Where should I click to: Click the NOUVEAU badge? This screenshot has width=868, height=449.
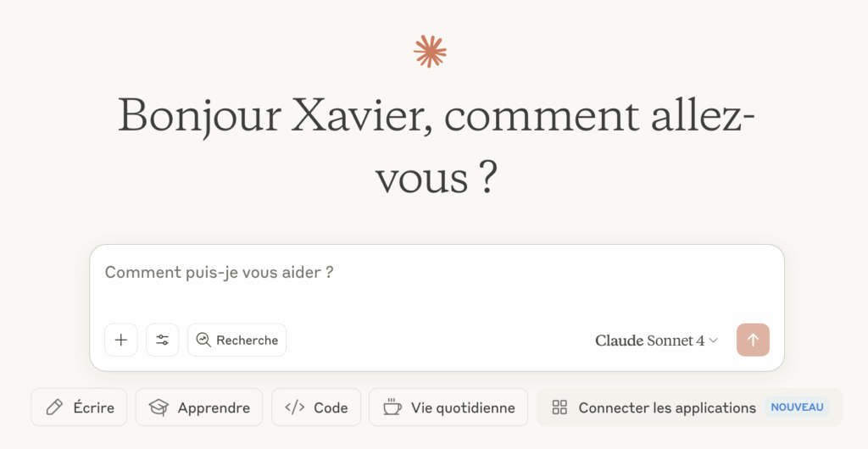click(x=797, y=407)
